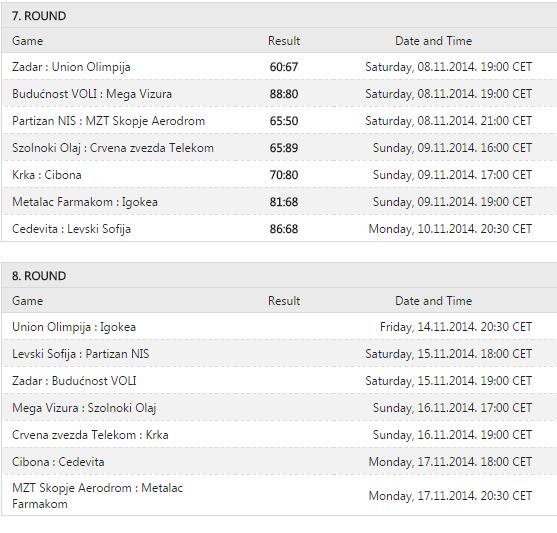Click the 8. ROUND section header

tap(39, 276)
